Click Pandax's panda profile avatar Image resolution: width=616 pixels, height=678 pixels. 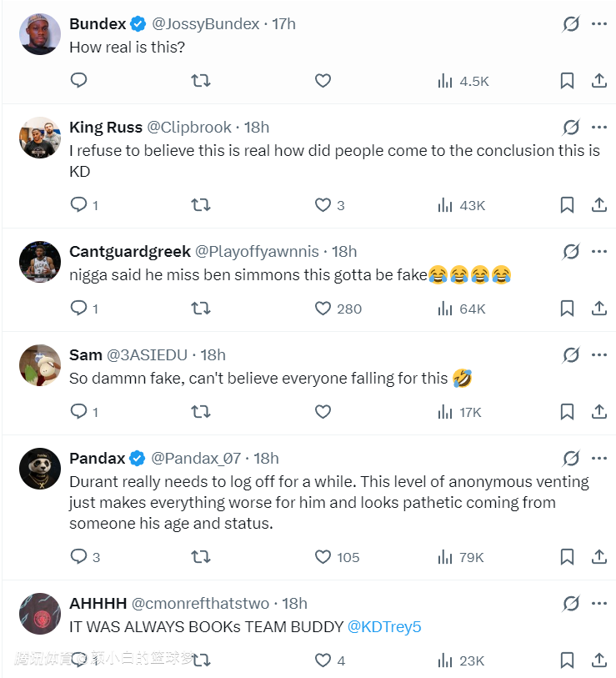40,471
